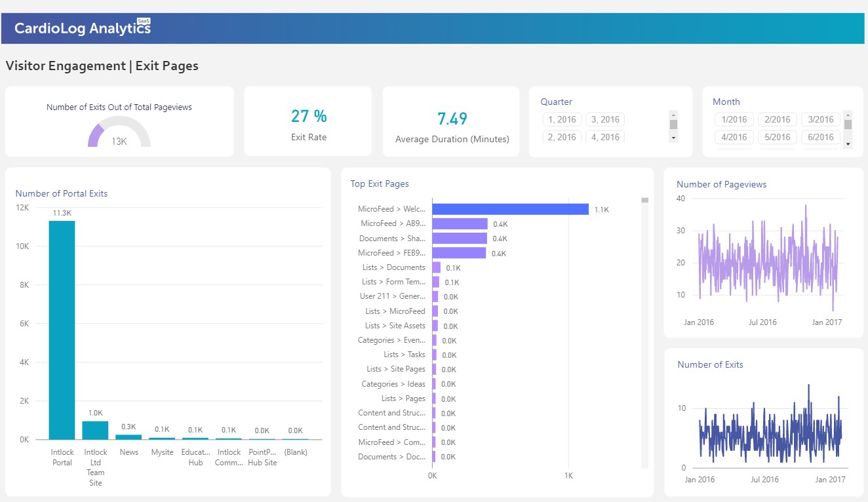The image size is (868, 502).
Task: Filter by month 6/2016
Action: click(821, 137)
